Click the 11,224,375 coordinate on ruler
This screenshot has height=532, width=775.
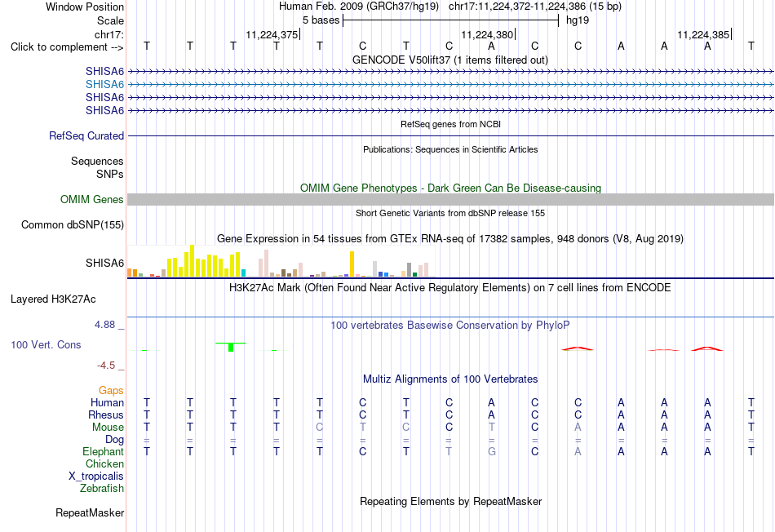coord(272,34)
